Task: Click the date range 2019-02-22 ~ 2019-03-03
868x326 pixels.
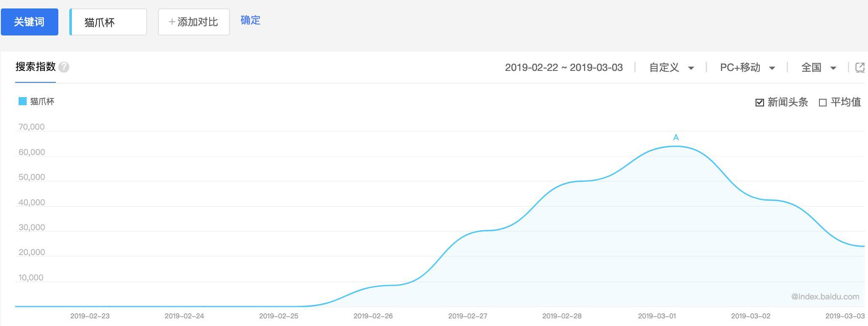Action: pyautogui.click(x=564, y=68)
